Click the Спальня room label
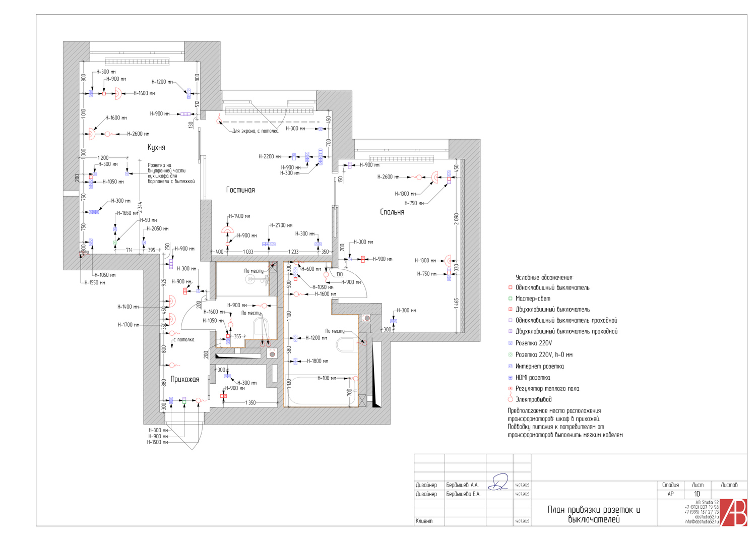The height and width of the screenshot is (535, 756). point(392,212)
